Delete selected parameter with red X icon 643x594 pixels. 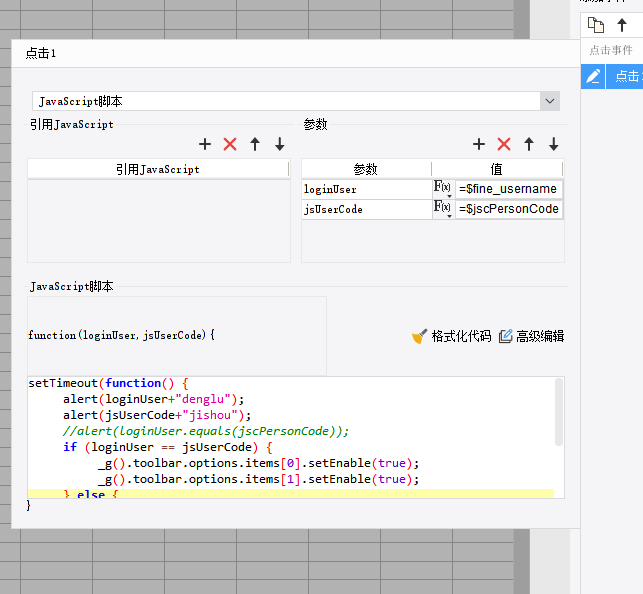504,144
